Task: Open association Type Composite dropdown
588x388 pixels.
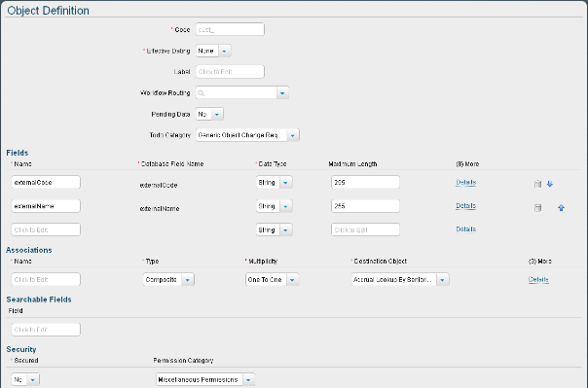Action: click(188, 280)
